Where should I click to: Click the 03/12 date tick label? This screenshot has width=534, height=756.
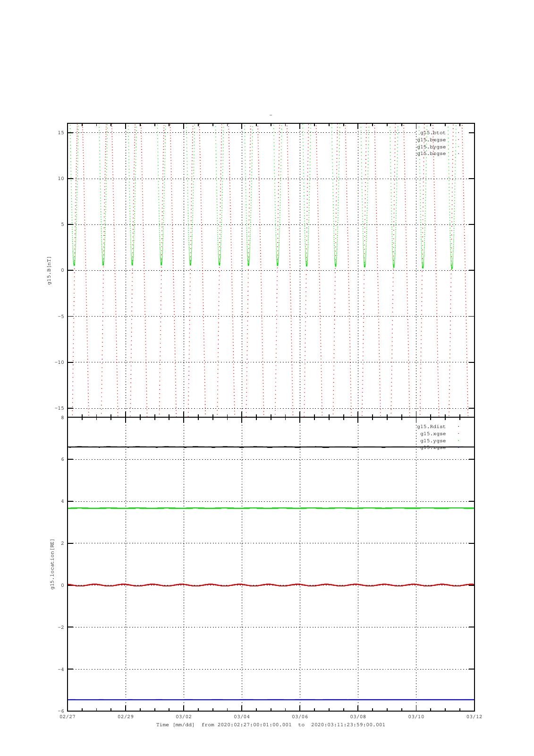click(474, 716)
